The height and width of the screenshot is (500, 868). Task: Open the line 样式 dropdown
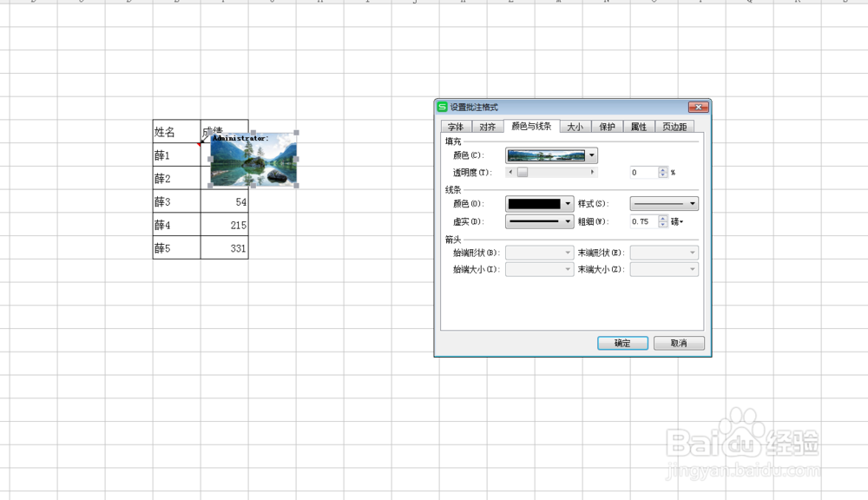(664, 204)
